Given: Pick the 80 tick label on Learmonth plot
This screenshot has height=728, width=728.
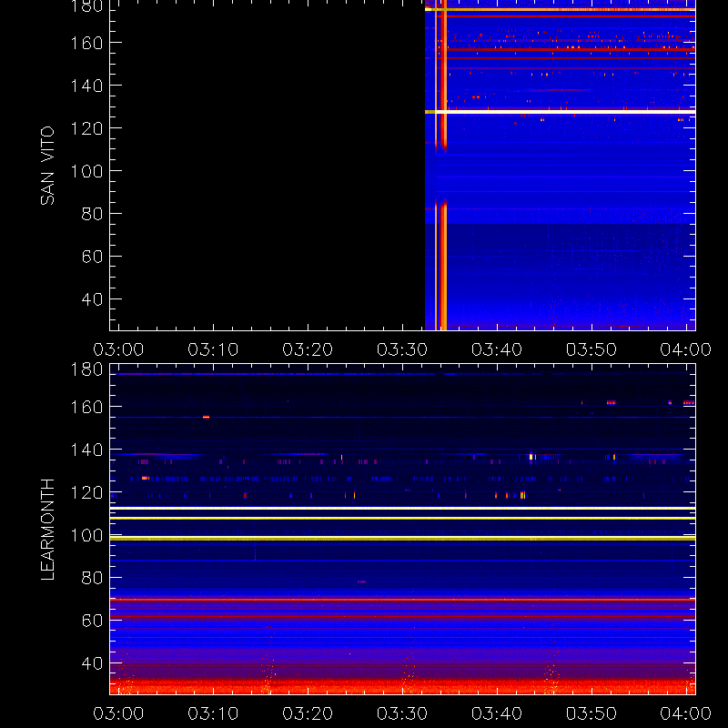Looking at the screenshot, I should (92, 578).
